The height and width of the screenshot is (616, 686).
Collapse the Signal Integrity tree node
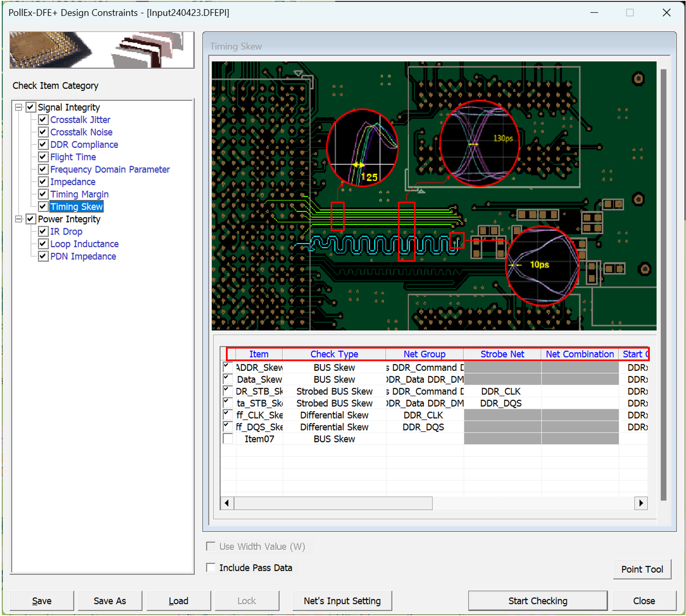coord(18,107)
